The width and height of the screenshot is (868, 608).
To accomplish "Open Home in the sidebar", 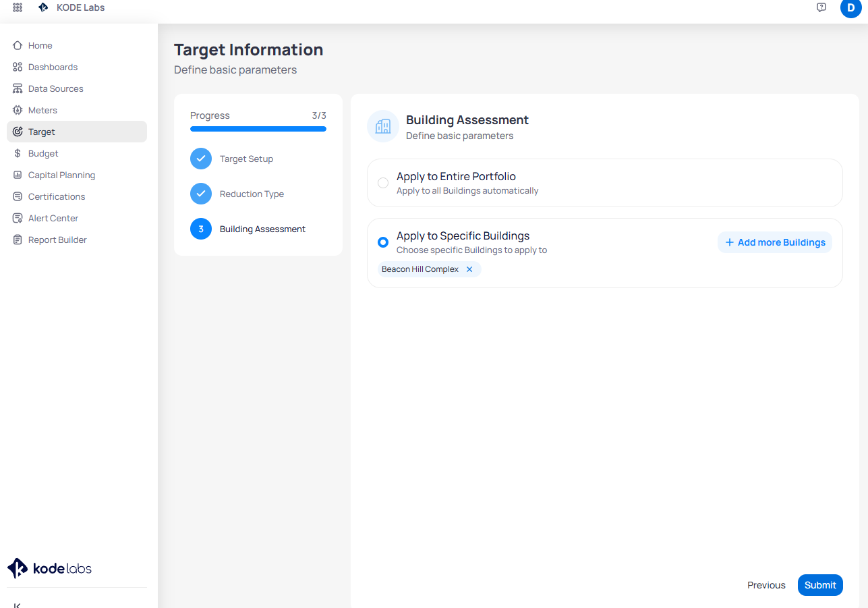I will coord(77,45).
